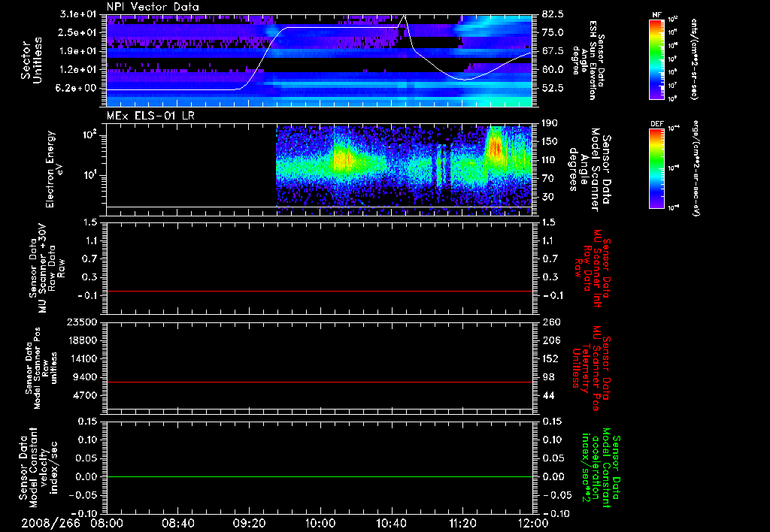Viewport: 770px width, 532px height.
Task: Click the "67.5" sun elevation tick label
Action: (x=553, y=51)
